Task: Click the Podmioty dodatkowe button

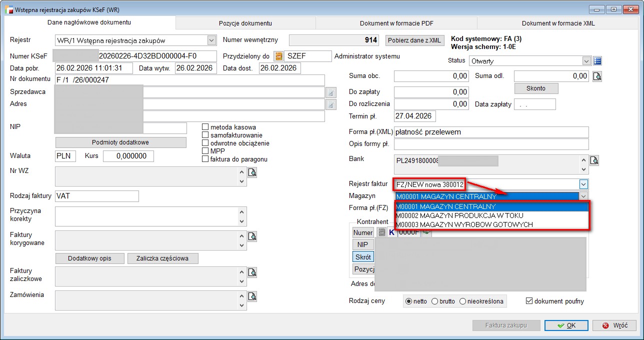Action: pyautogui.click(x=120, y=142)
